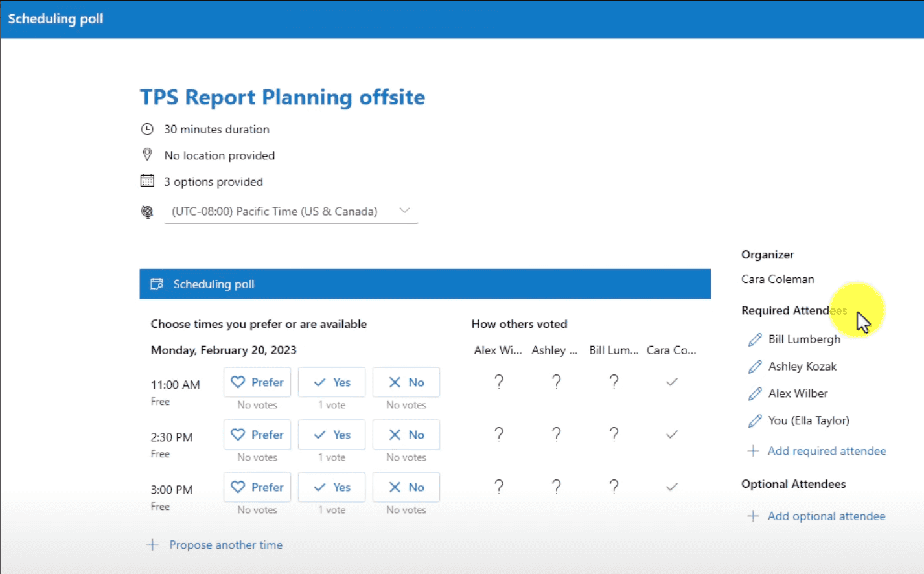Click Add required attendee link

(826, 451)
